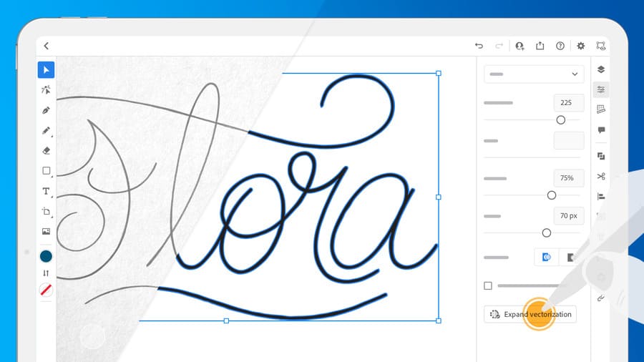Swap fill and stroke colors
Image resolution: width=644 pixels, height=362 pixels.
click(46, 273)
